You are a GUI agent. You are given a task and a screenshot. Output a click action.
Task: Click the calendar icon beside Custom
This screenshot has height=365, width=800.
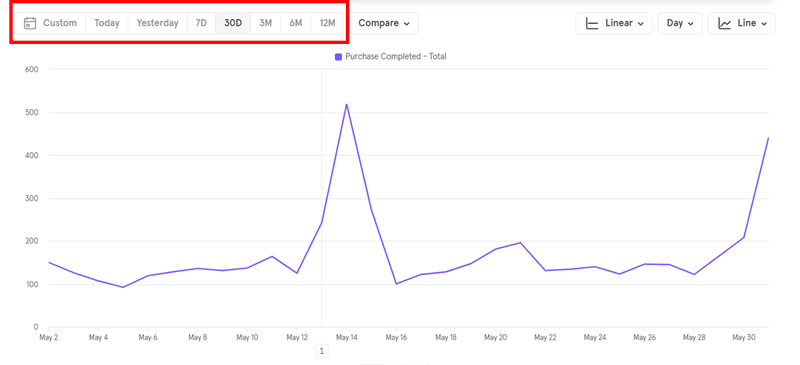pos(30,23)
